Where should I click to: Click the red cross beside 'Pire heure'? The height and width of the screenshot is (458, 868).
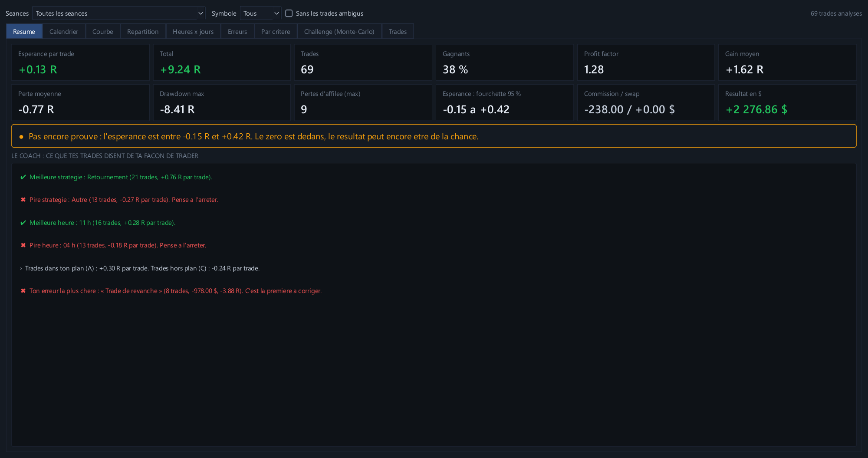pyautogui.click(x=23, y=245)
